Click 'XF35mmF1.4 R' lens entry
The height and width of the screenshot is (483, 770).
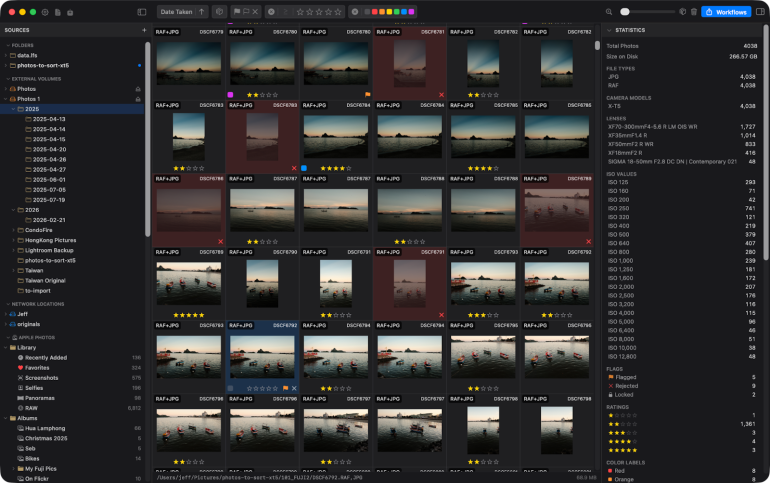pyautogui.click(x=628, y=135)
